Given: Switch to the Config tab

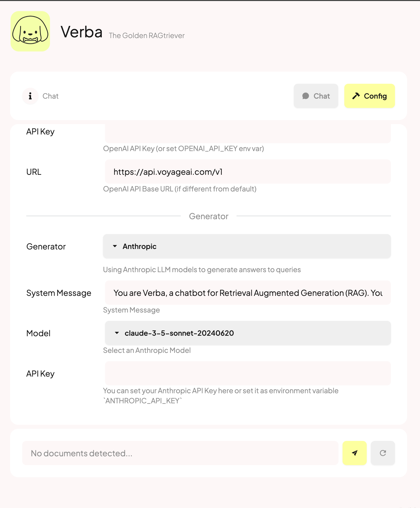Looking at the screenshot, I should tap(370, 96).
